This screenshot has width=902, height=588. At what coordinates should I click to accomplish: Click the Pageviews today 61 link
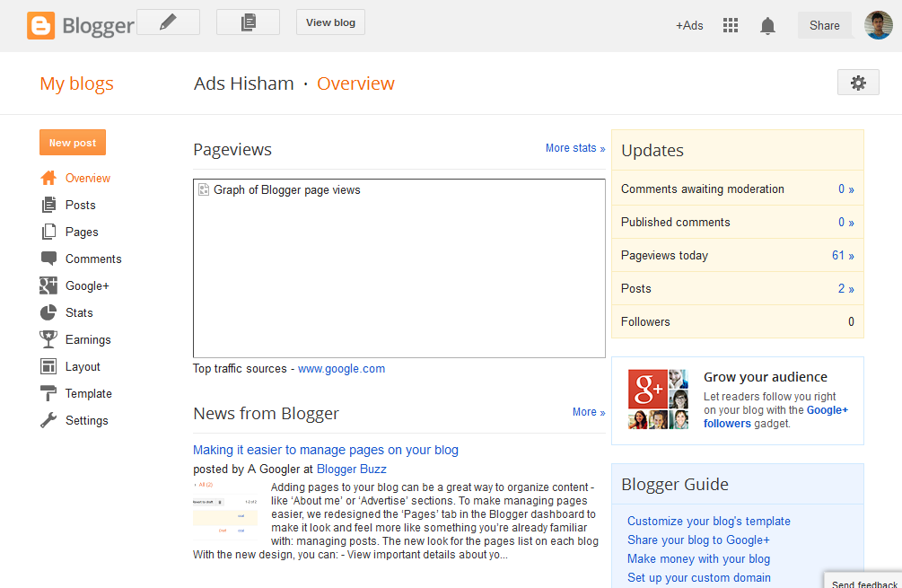point(843,256)
